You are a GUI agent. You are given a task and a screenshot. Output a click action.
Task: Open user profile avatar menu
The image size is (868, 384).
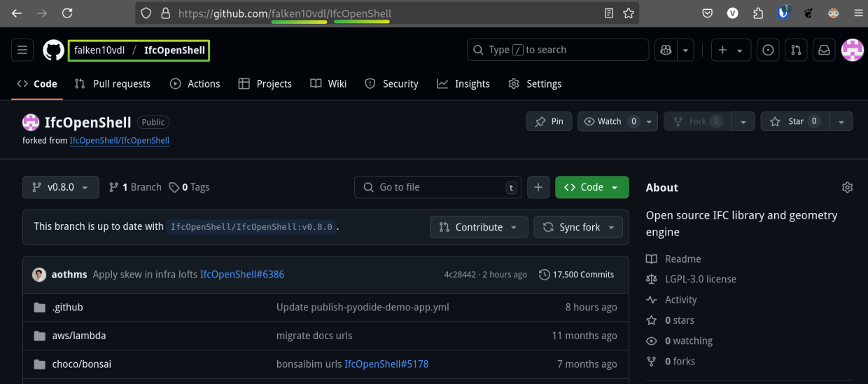coord(852,50)
